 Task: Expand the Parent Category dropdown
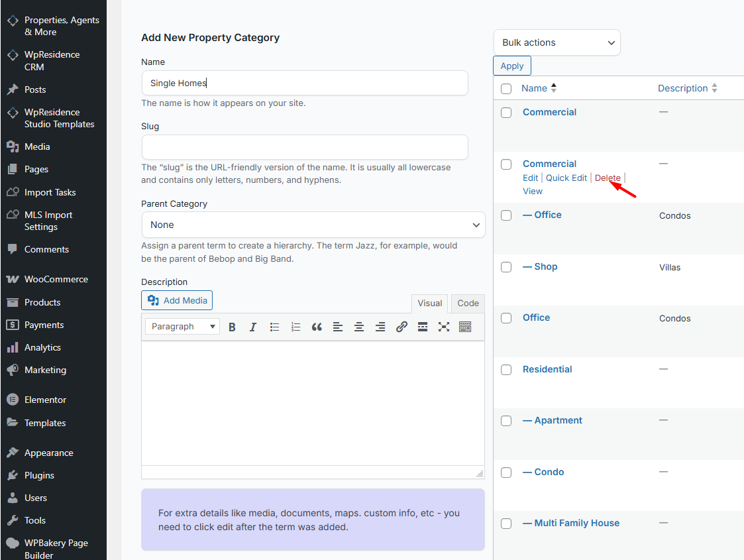point(313,225)
